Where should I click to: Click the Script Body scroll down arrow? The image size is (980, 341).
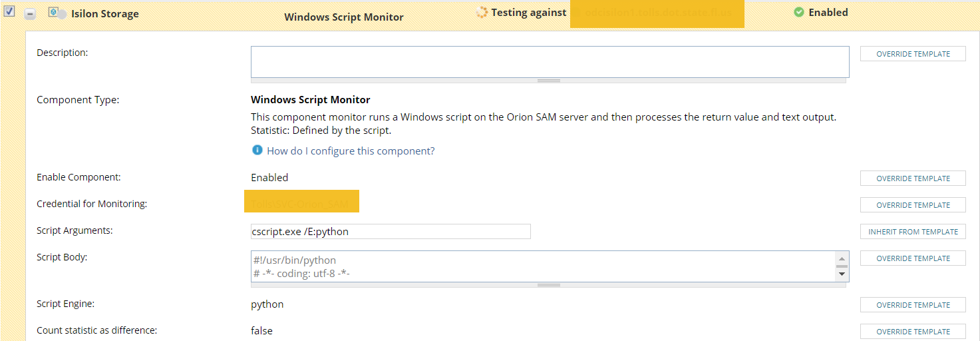click(842, 273)
